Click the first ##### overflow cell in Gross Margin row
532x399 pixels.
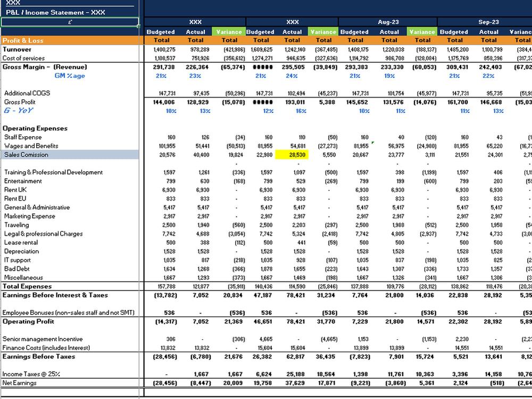[x=261, y=67]
